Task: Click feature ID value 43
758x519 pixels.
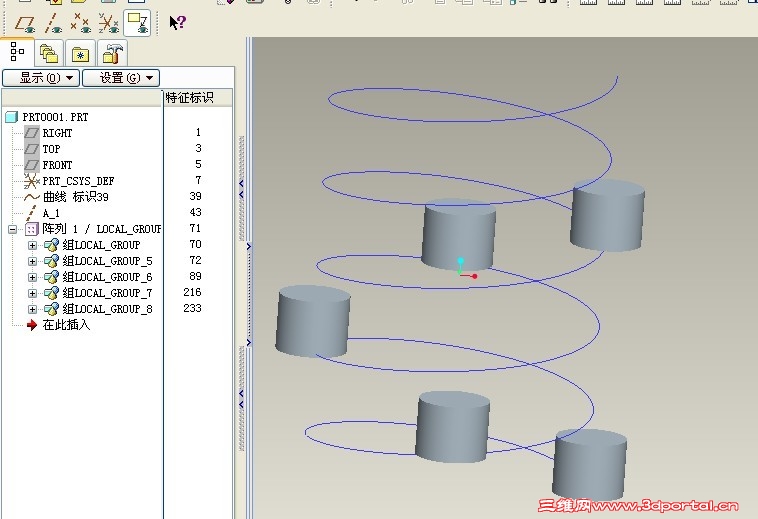Action: [x=195, y=212]
